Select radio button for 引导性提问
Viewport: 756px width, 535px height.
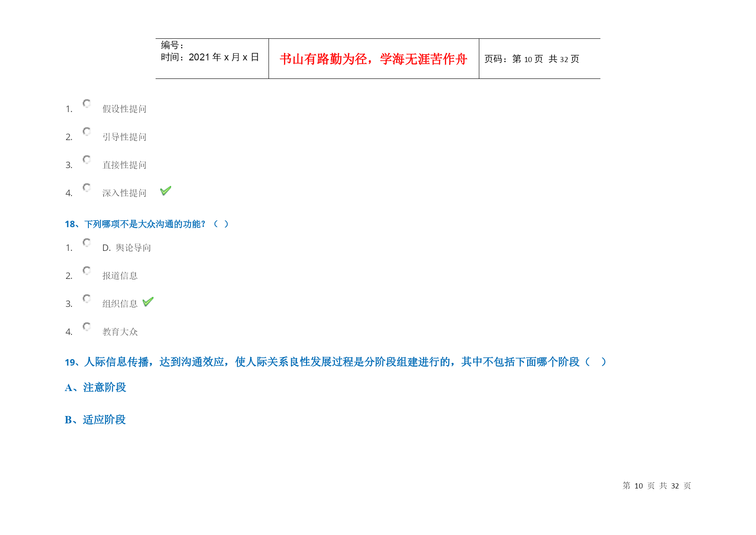pos(87,131)
